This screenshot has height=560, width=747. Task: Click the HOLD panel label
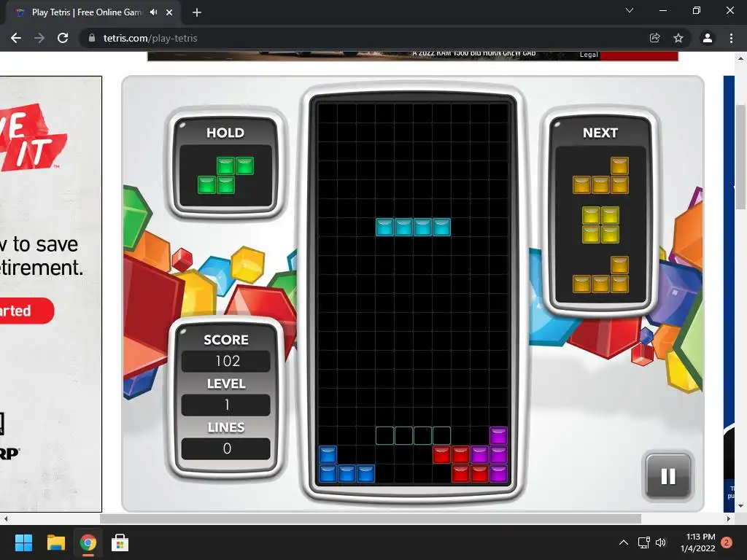coord(225,133)
